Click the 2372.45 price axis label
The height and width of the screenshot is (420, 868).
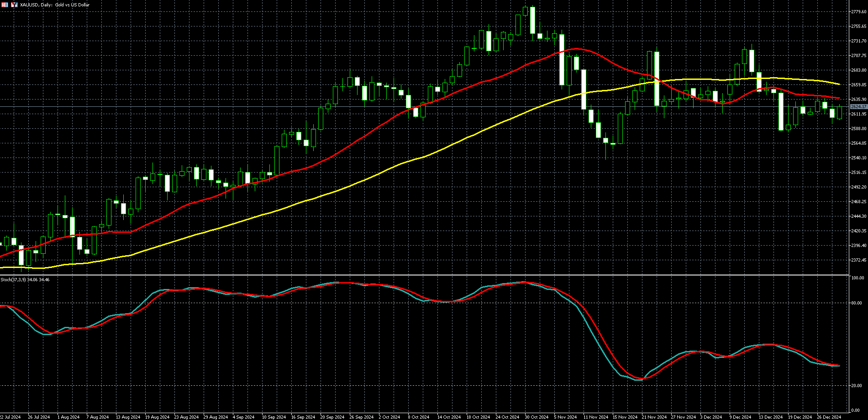pyautogui.click(x=859, y=260)
